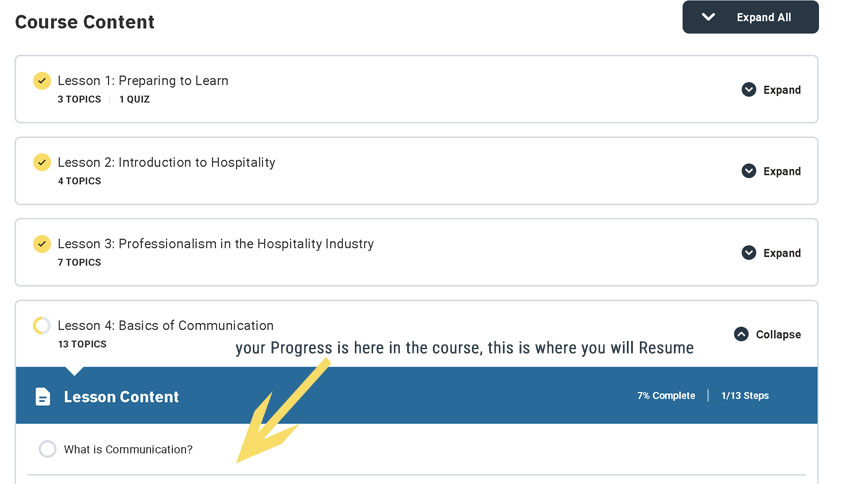Screen dimensions: 842x484
Task: Click the Lesson 3 completed checkmark icon
Action: pyautogui.click(x=42, y=244)
